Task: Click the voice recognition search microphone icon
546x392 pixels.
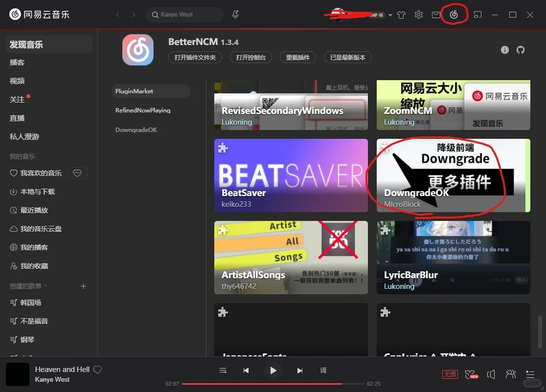Action: [235, 14]
